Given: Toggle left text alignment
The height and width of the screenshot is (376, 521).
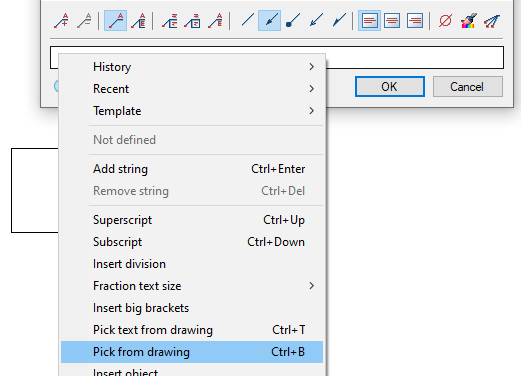Looking at the screenshot, I should coord(369,21).
